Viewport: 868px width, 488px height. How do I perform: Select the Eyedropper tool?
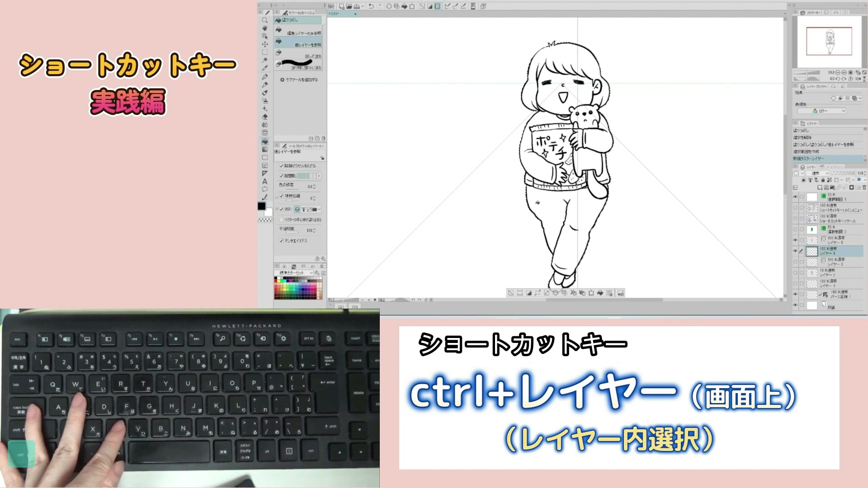(x=265, y=68)
